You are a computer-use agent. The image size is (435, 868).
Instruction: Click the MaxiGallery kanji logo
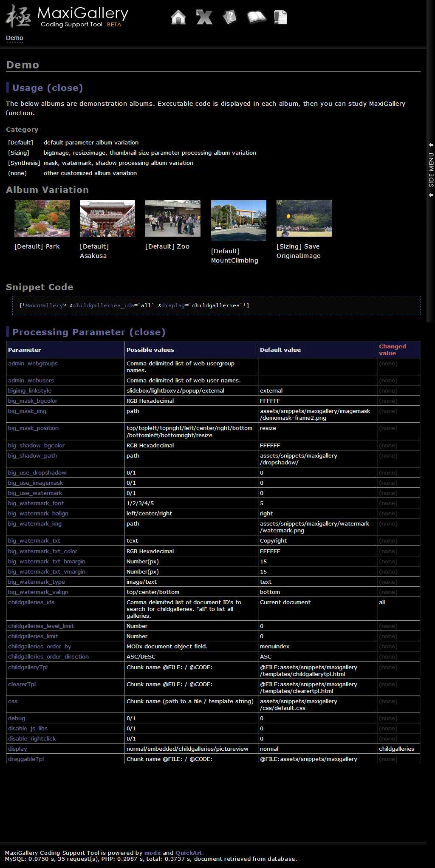pos(18,16)
